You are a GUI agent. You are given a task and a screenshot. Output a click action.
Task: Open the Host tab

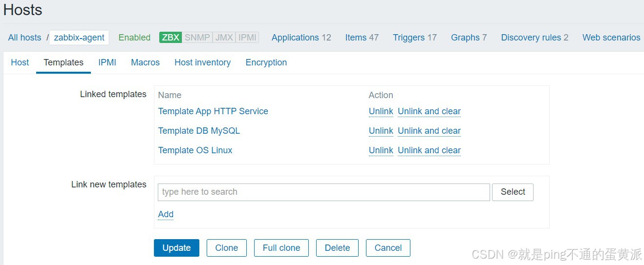20,62
